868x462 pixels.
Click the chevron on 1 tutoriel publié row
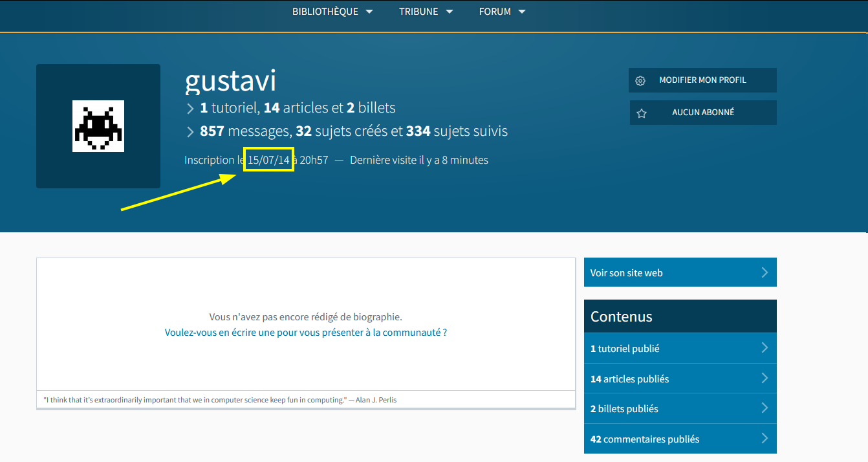[765, 348]
